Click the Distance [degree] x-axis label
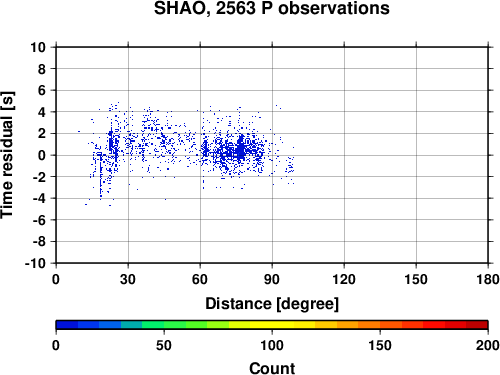500x375 pixels. point(272,304)
